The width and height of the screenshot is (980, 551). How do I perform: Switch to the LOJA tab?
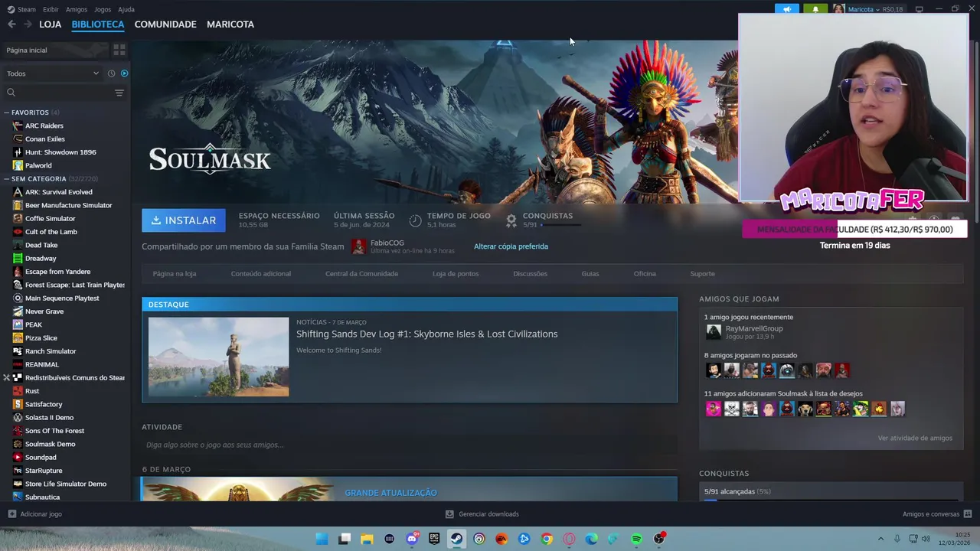pos(50,24)
